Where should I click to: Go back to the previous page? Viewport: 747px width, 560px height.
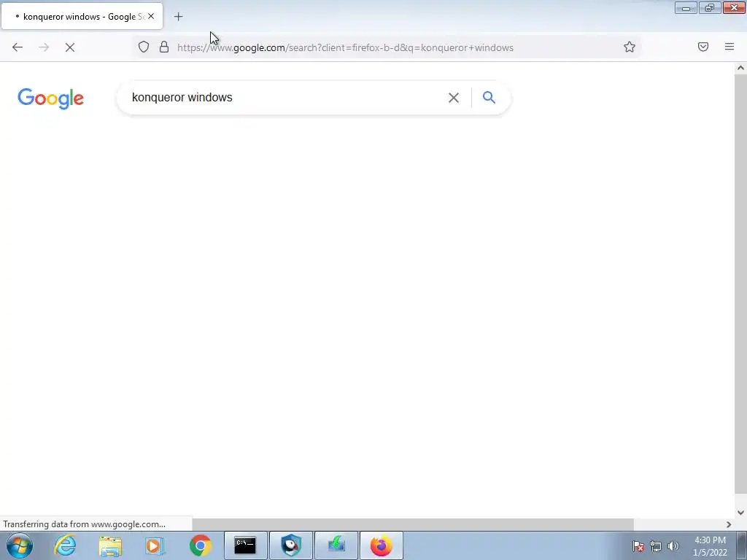coord(18,47)
